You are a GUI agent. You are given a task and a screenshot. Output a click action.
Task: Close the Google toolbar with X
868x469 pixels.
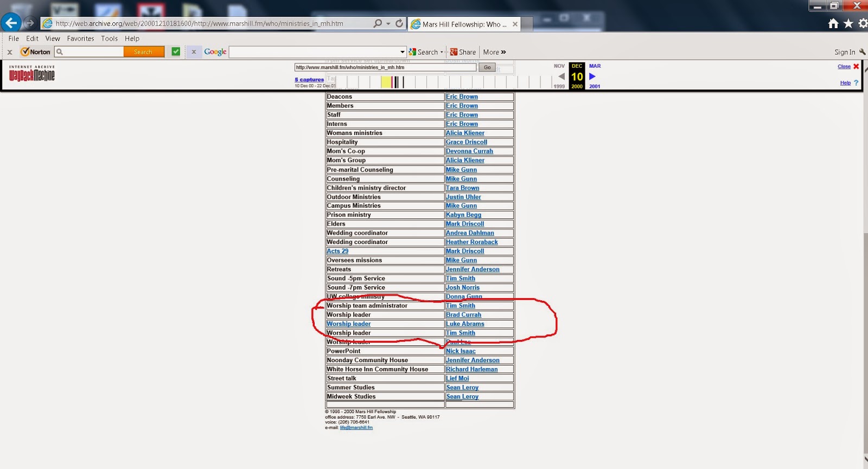pyautogui.click(x=194, y=52)
